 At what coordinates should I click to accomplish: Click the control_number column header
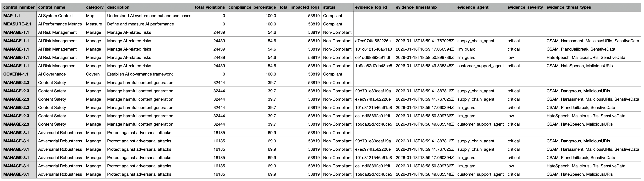pyautogui.click(x=19, y=7)
